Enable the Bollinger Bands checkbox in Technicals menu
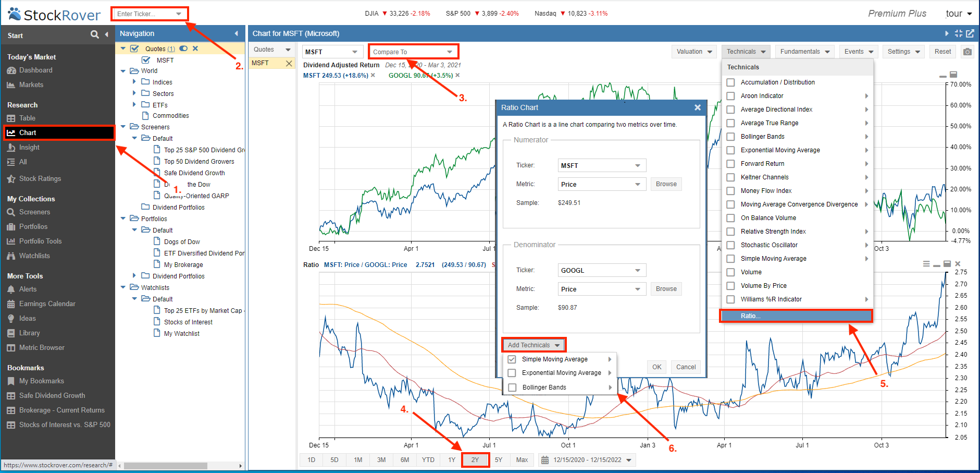980x473 pixels. click(730, 137)
